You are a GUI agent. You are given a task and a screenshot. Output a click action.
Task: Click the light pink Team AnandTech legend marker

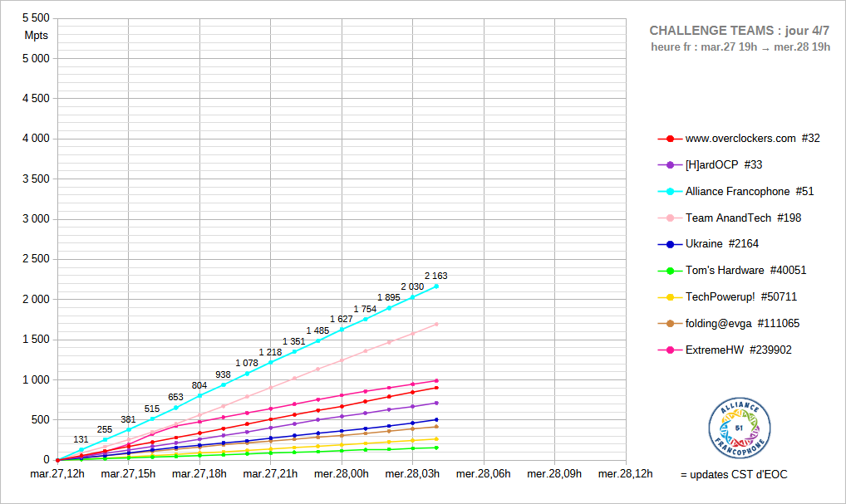(670, 218)
